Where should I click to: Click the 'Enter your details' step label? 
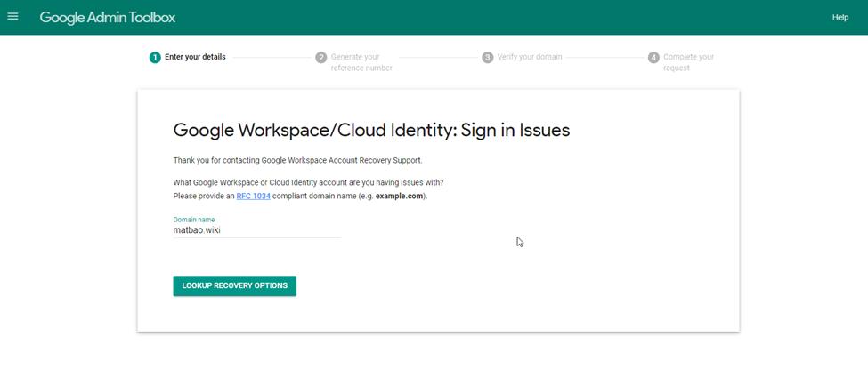(195, 57)
